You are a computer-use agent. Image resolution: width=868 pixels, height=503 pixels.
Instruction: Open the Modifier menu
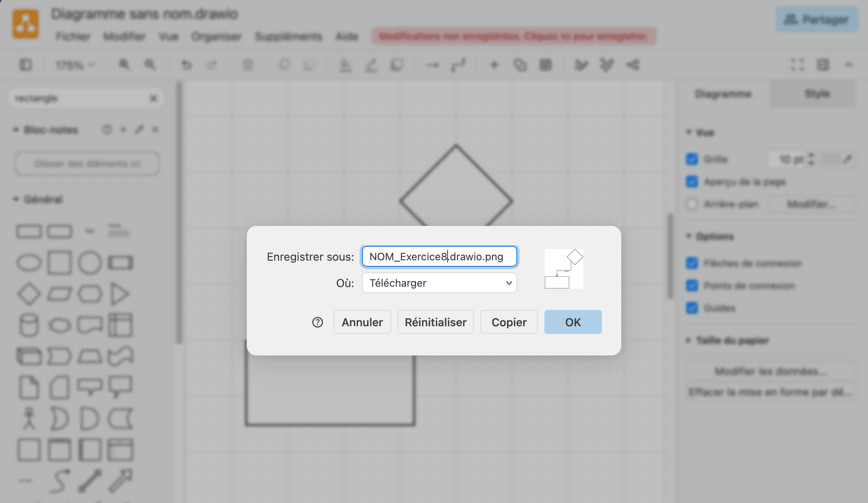pos(124,36)
